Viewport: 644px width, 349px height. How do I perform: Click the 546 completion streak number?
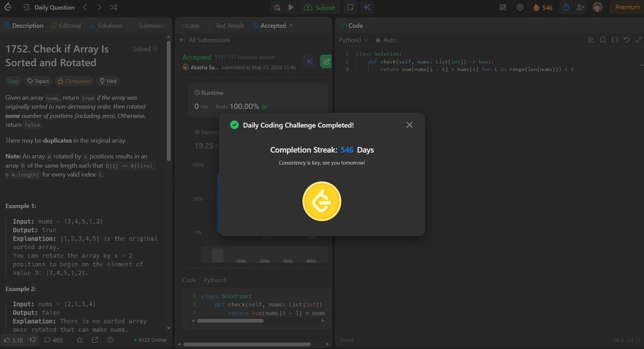(347, 150)
